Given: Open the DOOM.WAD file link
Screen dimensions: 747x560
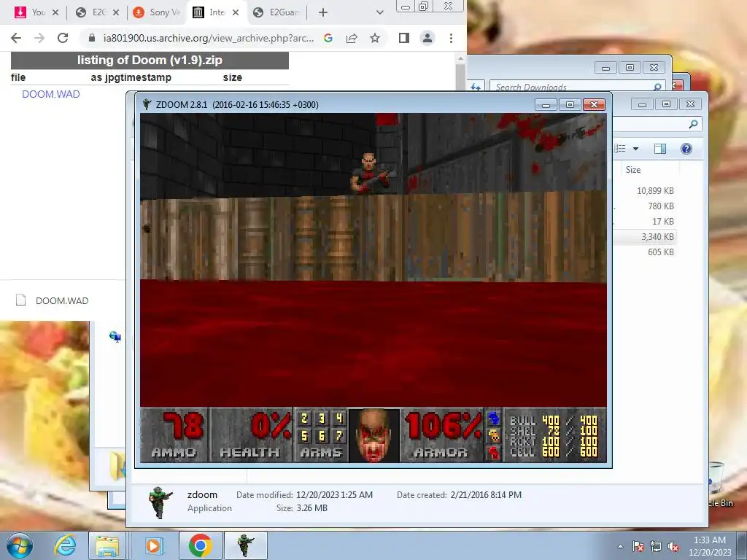Looking at the screenshot, I should [51, 94].
